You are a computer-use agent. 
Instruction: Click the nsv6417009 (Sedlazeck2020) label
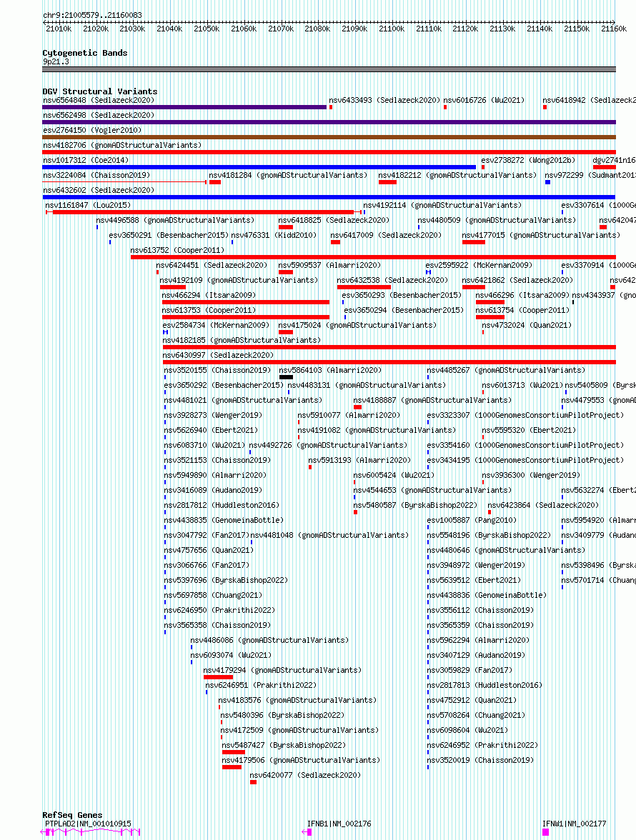[386, 235]
